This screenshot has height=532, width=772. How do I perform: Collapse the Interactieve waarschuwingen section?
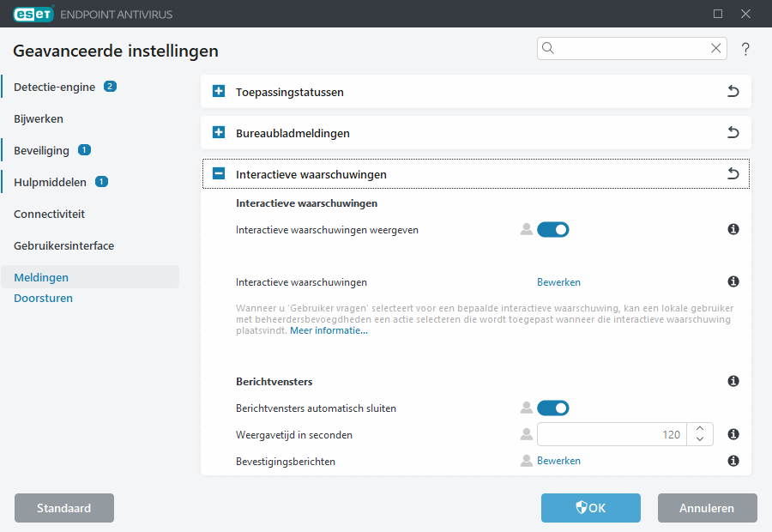pos(218,173)
